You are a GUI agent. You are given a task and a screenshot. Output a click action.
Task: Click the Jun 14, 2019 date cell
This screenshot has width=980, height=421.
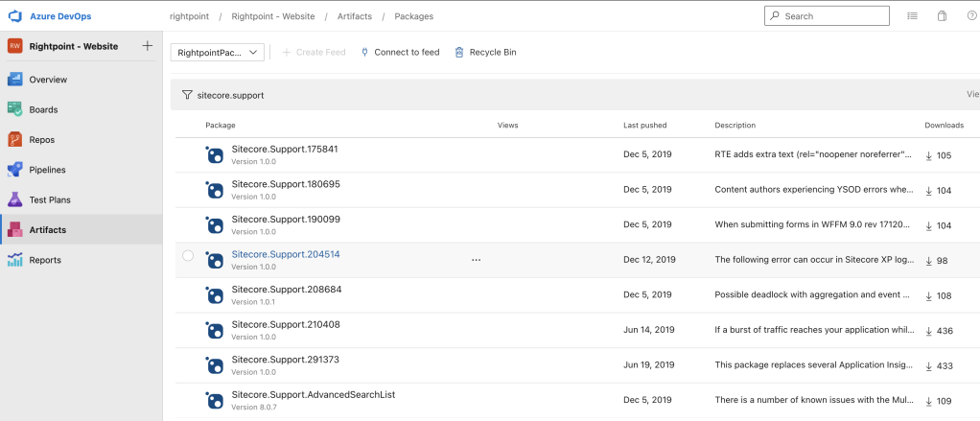pyautogui.click(x=649, y=330)
